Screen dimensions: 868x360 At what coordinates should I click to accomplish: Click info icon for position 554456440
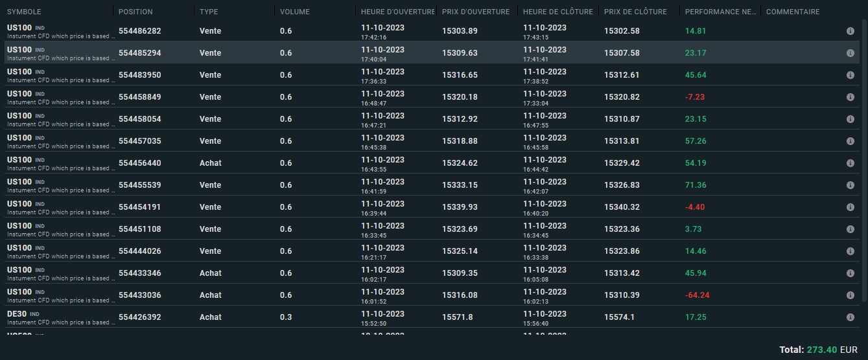(x=850, y=163)
